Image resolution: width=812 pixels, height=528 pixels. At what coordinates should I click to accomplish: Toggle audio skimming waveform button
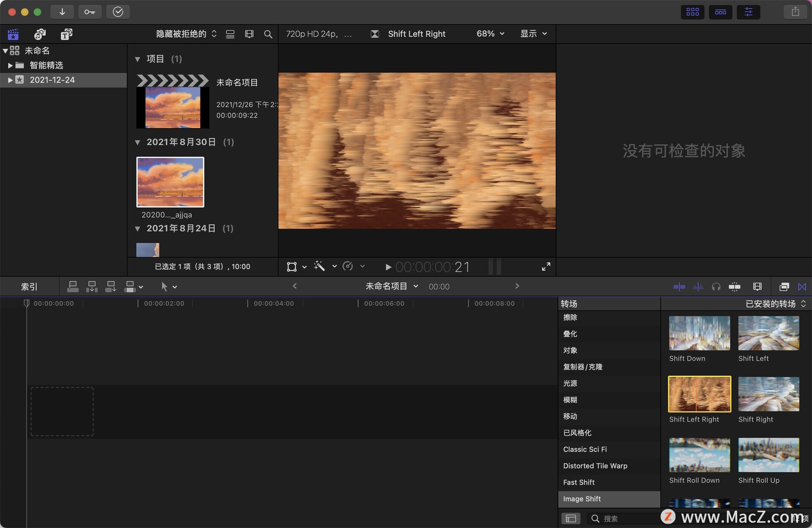[698, 287]
